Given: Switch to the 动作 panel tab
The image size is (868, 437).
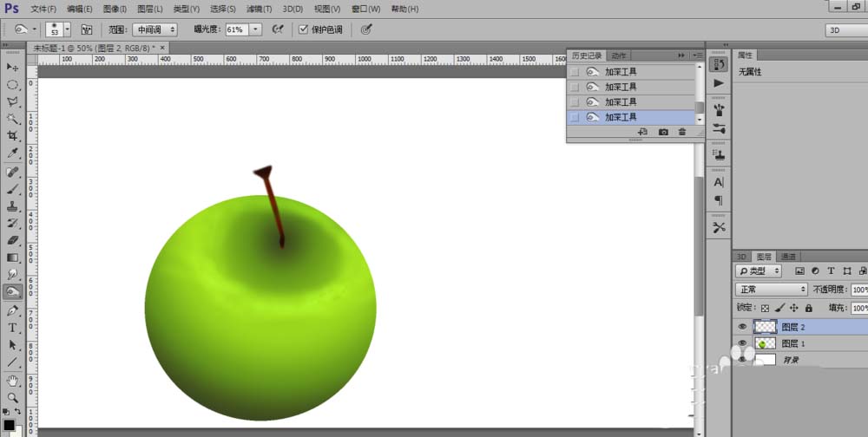Looking at the screenshot, I should point(618,55).
